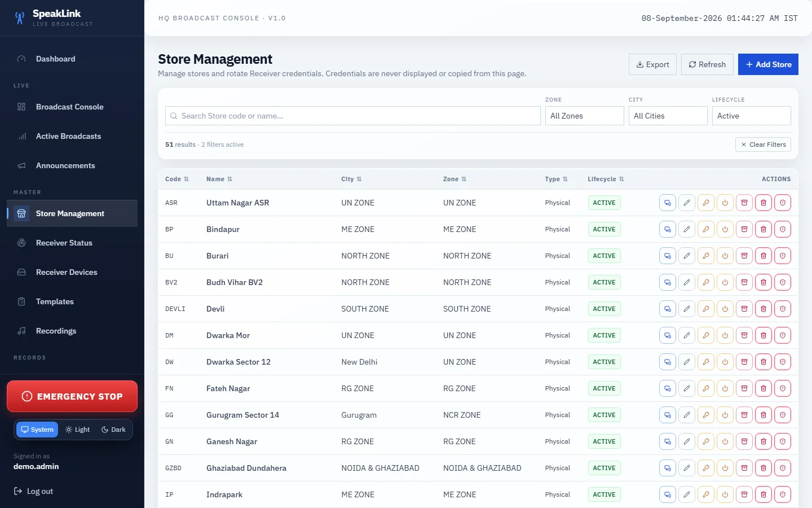Click the SpeakLink broadcast tower logo

pyautogui.click(x=20, y=18)
